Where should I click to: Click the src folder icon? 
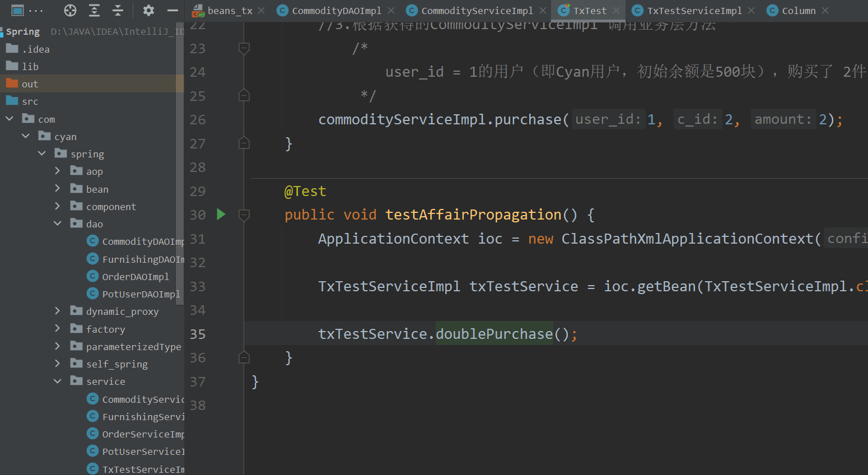coord(12,101)
